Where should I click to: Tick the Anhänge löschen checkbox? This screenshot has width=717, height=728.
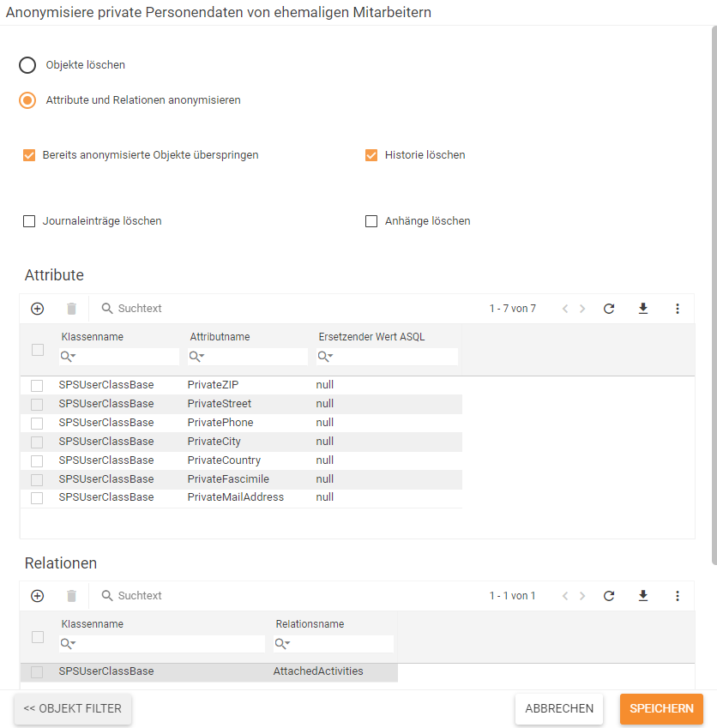371,221
